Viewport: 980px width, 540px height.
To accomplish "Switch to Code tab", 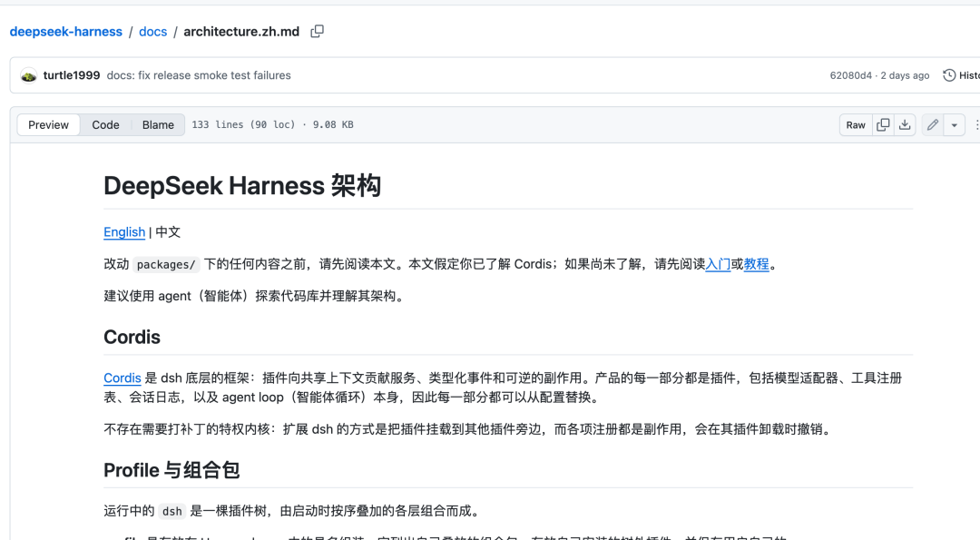I will point(105,125).
